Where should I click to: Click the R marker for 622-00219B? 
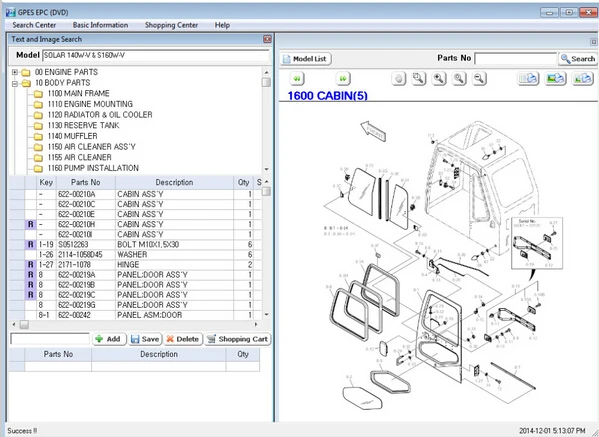[x=31, y=285]
